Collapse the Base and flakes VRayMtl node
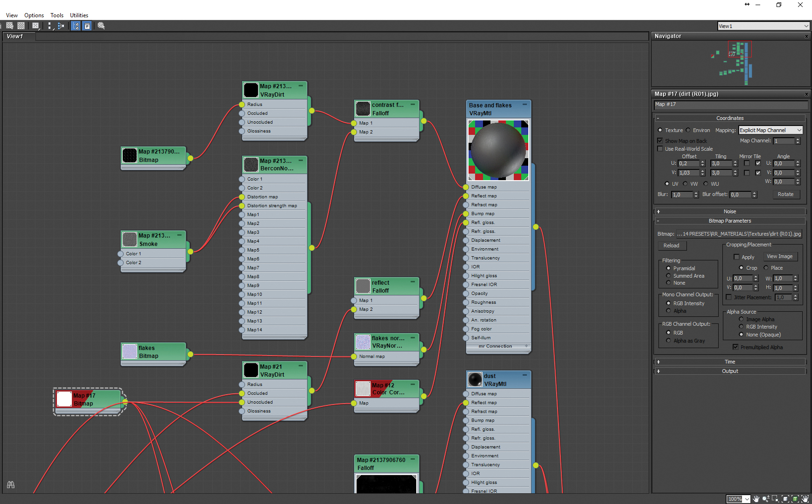 coord(525,105)
